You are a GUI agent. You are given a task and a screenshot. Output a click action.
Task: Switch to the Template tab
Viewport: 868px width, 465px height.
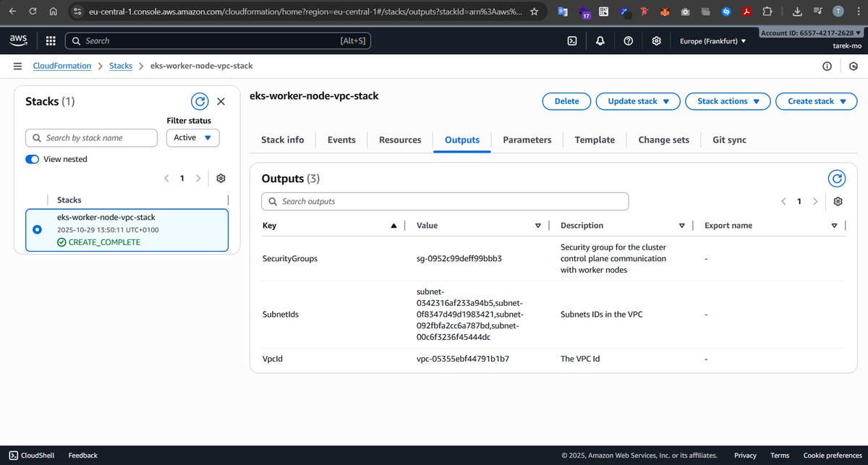tap(595, 140)
